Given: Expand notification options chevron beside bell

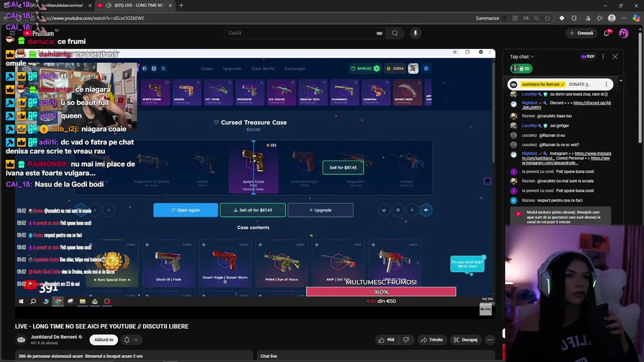Looking at the screenshot, I should (x=136, y=340).
